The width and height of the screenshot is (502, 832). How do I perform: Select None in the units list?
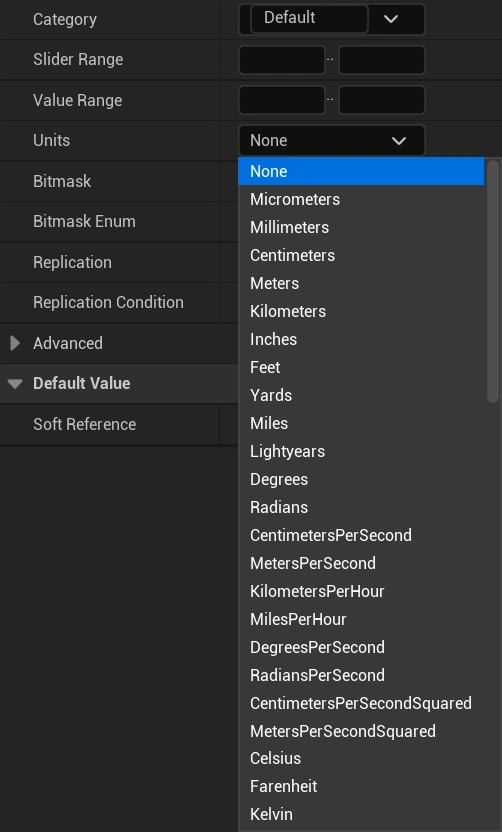[361, 171]
